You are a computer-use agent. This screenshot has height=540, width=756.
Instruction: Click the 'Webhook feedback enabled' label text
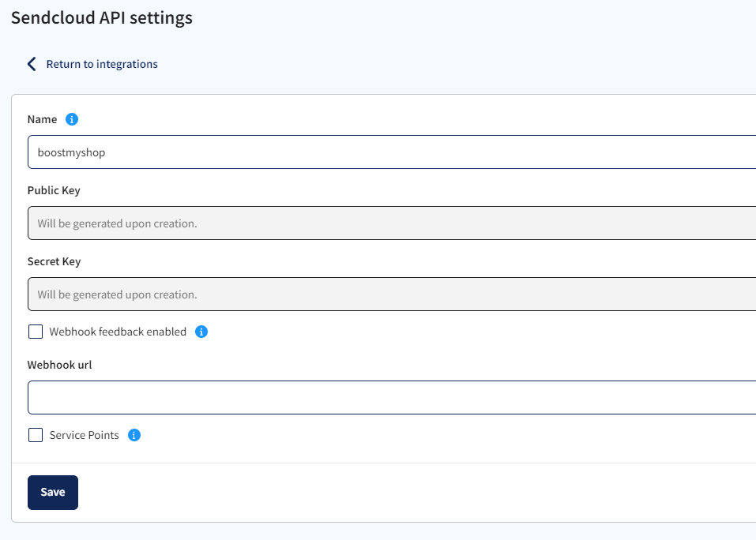click(118, 332)
